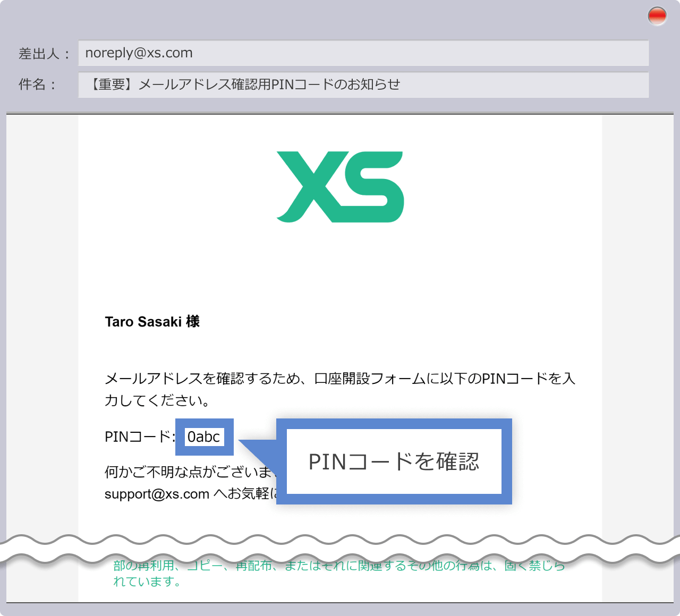Select the sender field noreply@xs.com
Viewport: 680px width, 616px height.
pos(363,53)
